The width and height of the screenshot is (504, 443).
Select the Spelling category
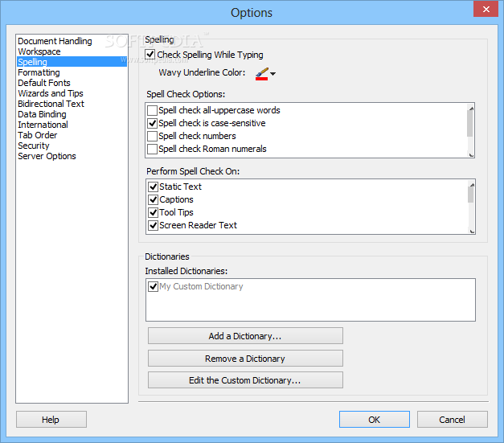click(72, 62)
